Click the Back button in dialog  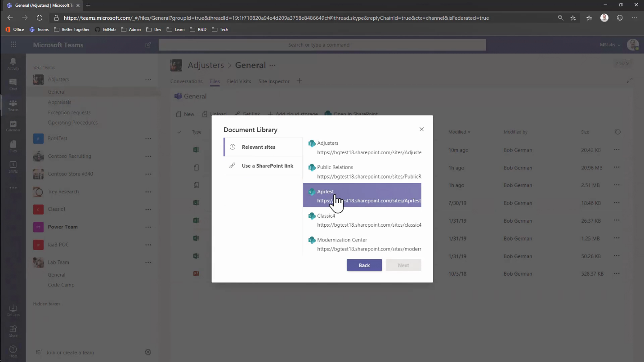pos(364,265)
